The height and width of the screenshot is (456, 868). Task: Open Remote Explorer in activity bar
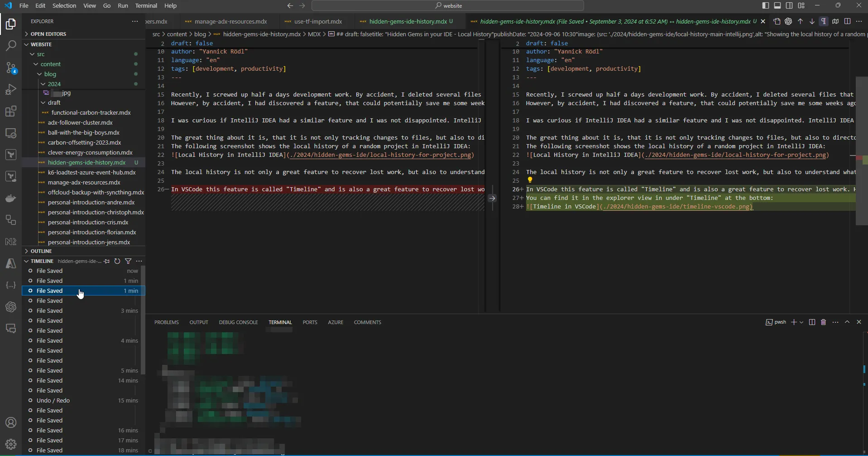[x=11, y=133]
